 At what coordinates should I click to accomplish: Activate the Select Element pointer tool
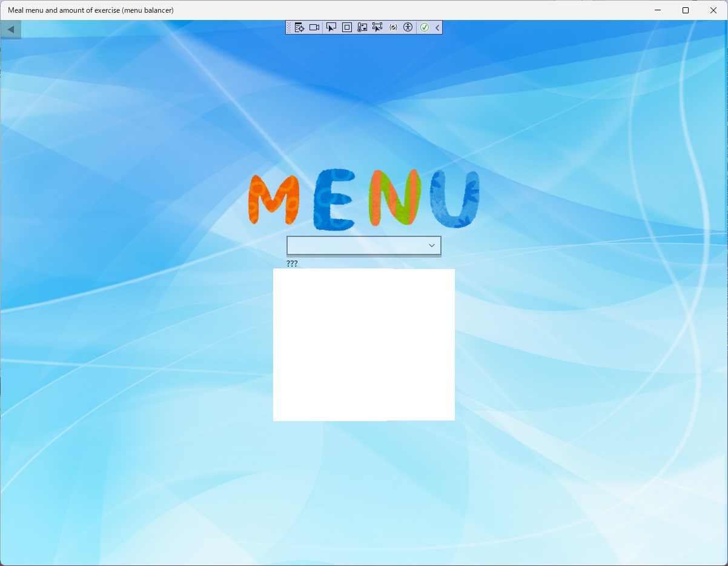[x=331, y=27]
